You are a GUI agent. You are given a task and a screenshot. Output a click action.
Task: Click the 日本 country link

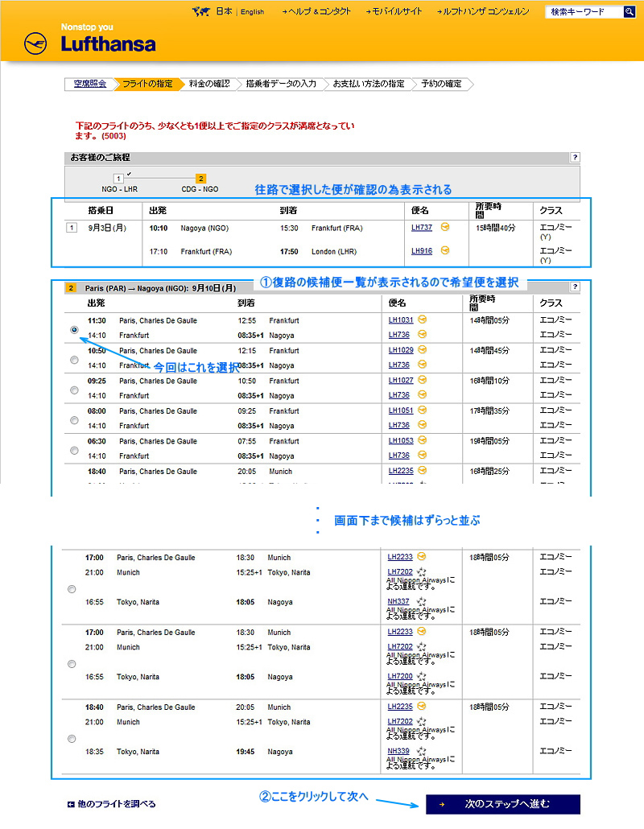click(224, 11)
